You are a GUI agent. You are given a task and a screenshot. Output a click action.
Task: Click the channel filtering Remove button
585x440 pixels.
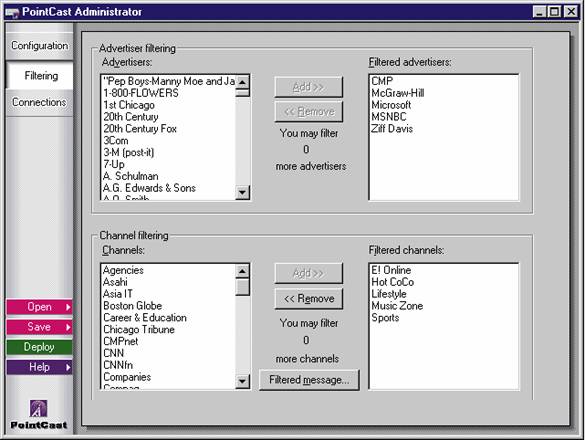tap(309, 299)
